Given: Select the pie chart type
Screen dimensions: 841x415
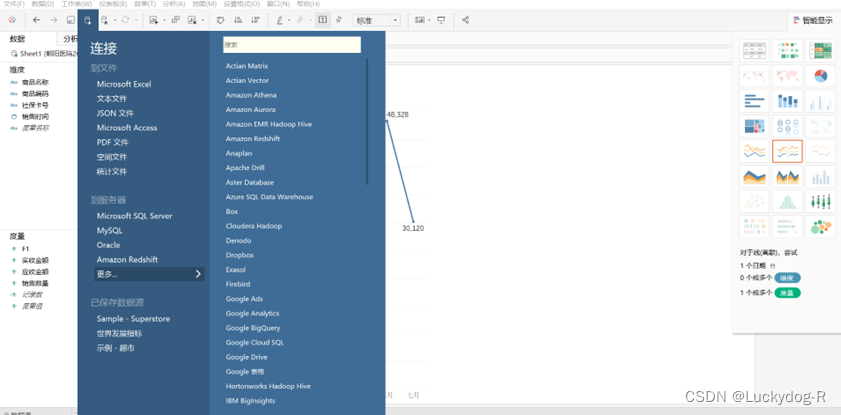Looking at the screenshot, I should pyautogui.click(x=820, y=76).
